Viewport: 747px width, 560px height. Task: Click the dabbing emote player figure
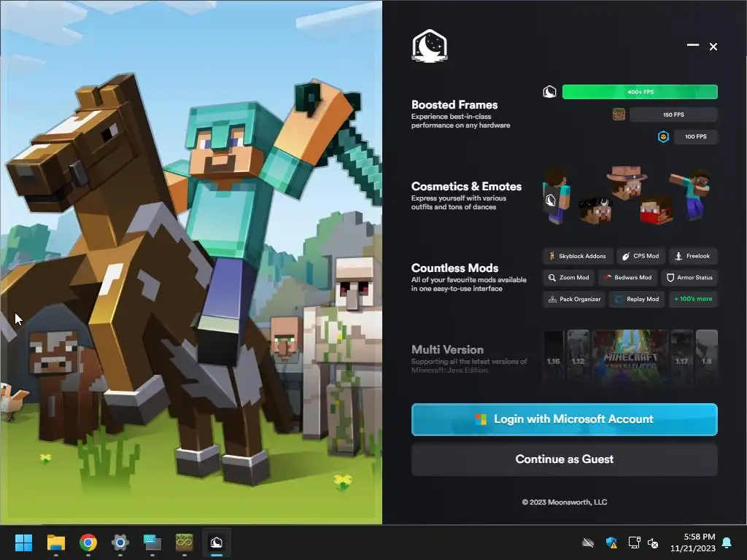pos(690,194)
